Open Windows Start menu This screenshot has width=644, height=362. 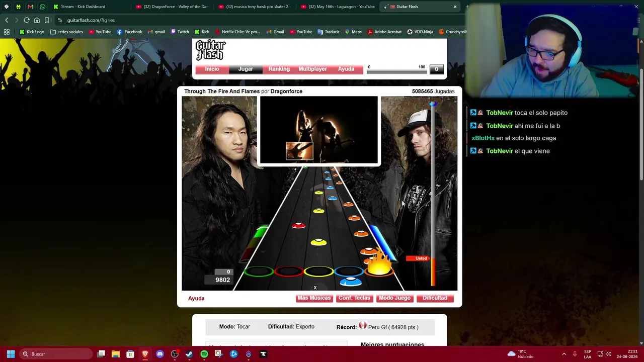[11, 354]
